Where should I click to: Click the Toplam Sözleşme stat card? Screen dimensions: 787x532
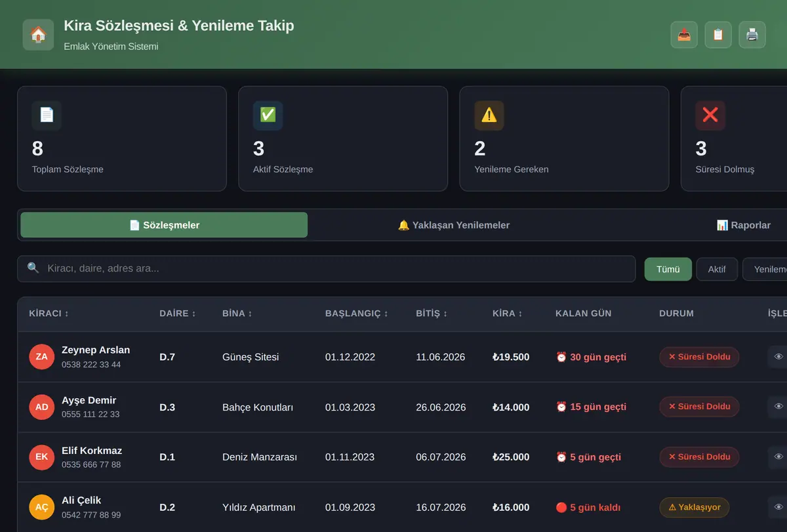[x=122, y=138]
